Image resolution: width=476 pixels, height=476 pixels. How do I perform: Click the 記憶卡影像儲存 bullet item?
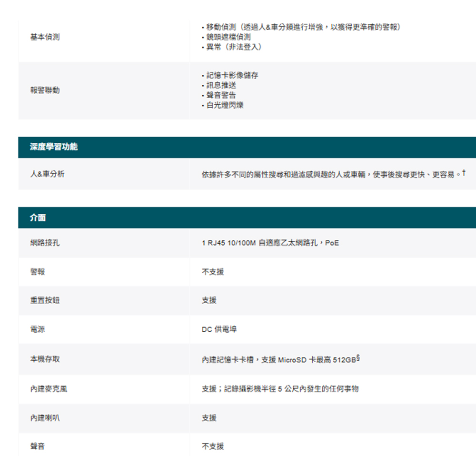pyautogui.click(x=232, y=75)
